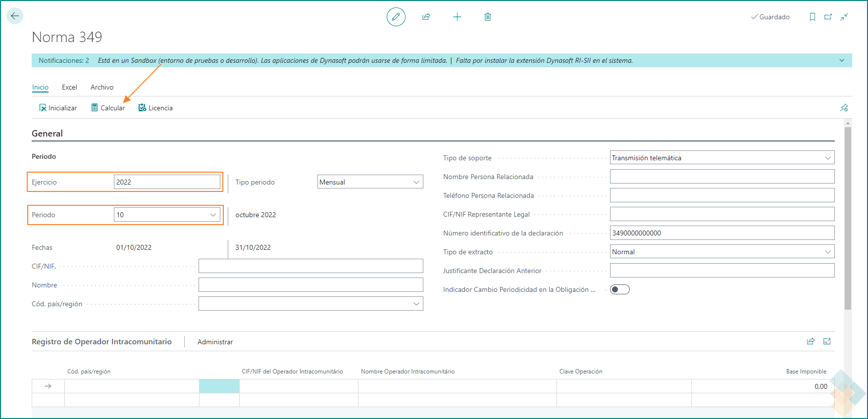
Task: Click Nombre Operador Intracomunitário header
Action: pos(408,372)
